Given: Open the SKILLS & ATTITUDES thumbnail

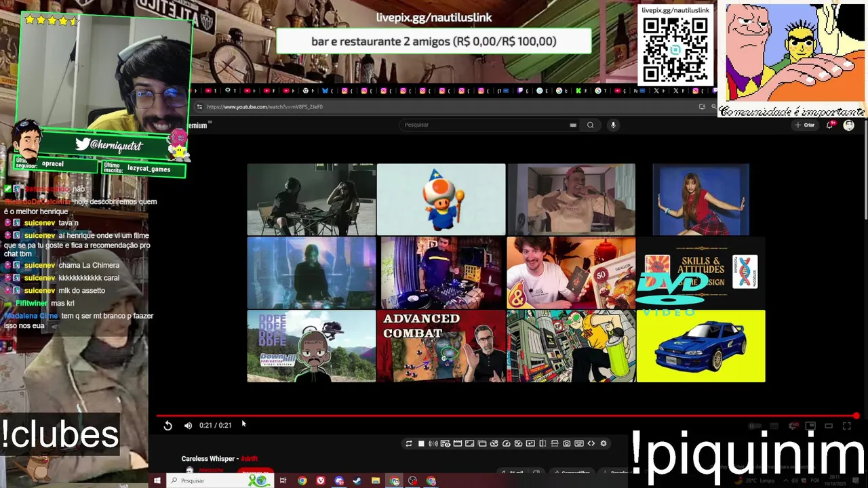Looking at the screenshot, I should click(x=701, y=272).
